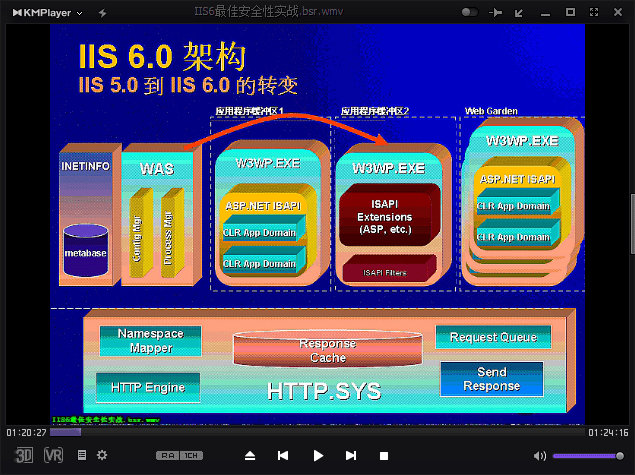Click the file title IIS6 bsr.wmv
The height and width of the screenshot is (475, 635).
[x=268, y=11]
